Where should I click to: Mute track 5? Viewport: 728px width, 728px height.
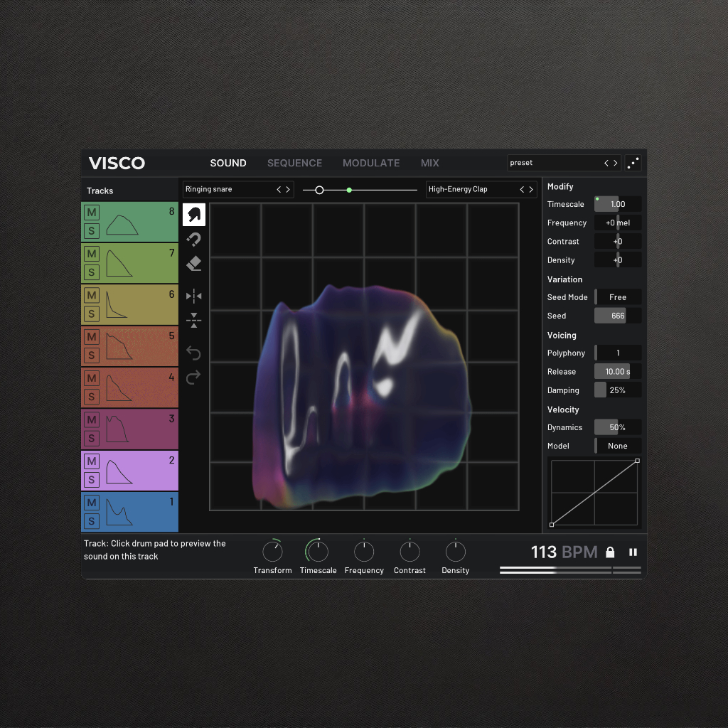pyautogui.click(x=92, y=336)
